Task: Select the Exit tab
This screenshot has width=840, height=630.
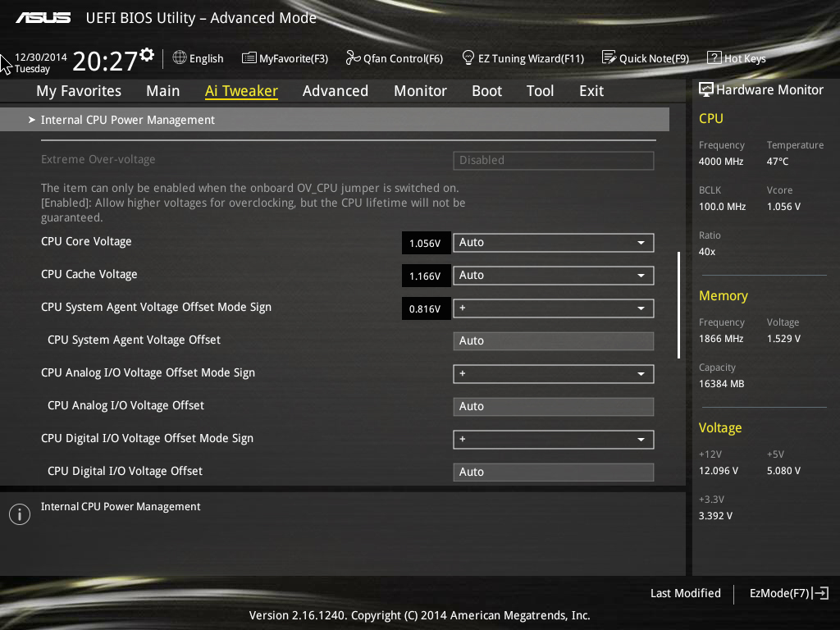Action: [591, 91]
